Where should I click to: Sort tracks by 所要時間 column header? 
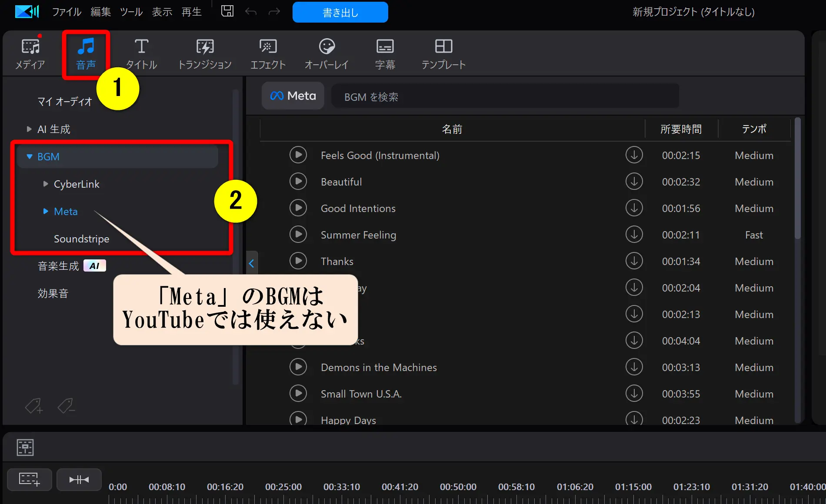click(x=681, y=129)
